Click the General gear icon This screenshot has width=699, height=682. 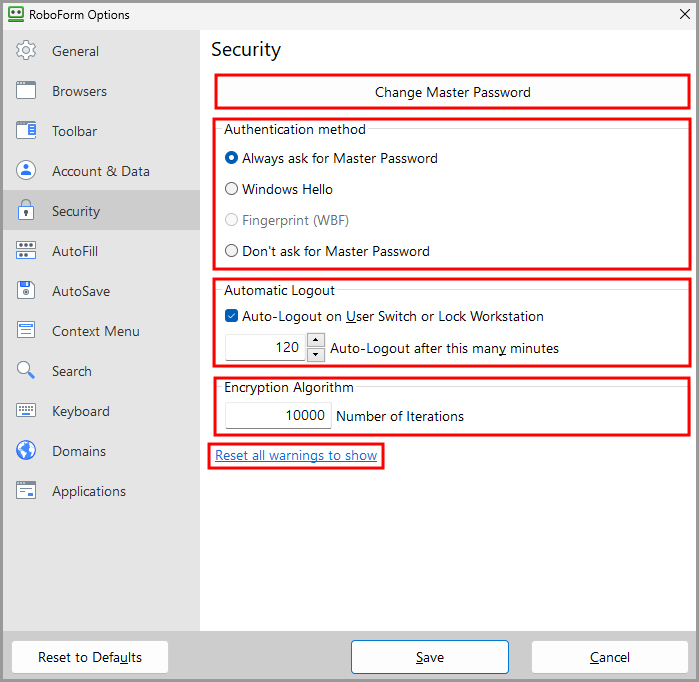pyautogui.click(x=26, y=50)
